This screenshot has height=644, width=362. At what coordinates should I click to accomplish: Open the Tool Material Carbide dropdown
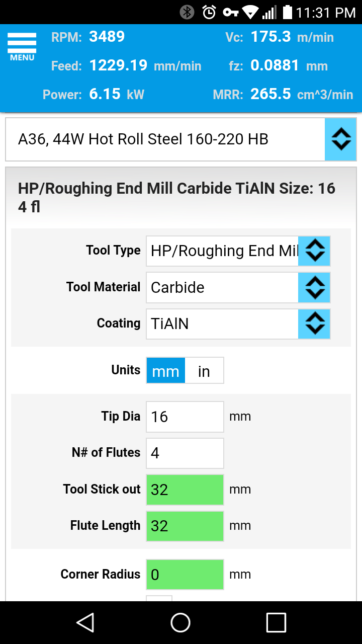pos(238,287)
